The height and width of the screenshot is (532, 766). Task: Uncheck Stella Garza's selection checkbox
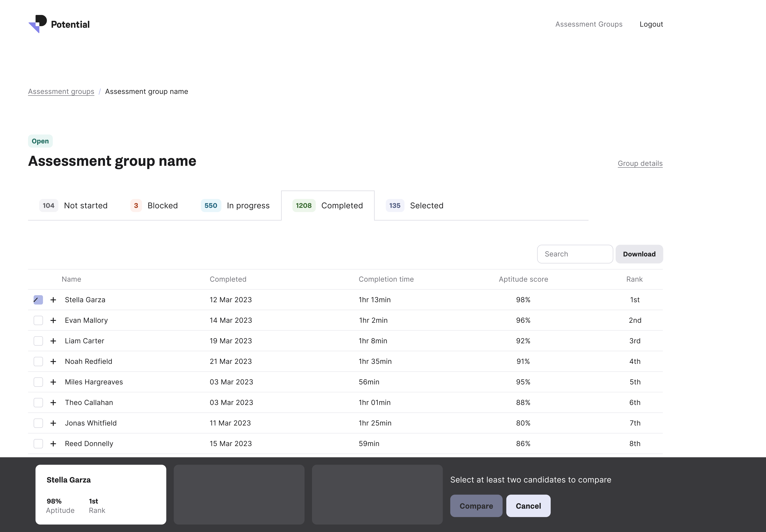(38, 300)
